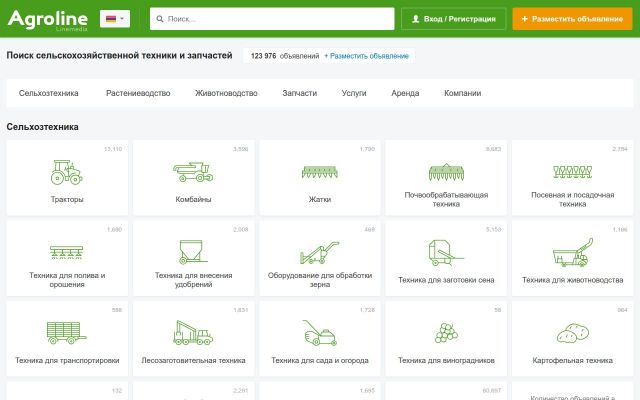Click orange Разместить объявление button
The image size is (640, 400).
[x=572, y=19]
